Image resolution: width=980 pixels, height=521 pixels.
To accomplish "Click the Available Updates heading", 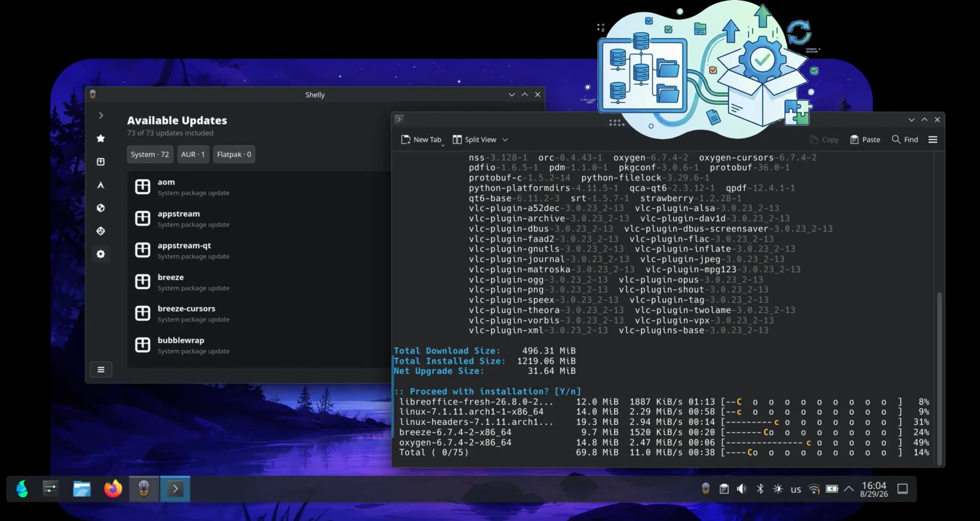I will tap(177, 120).
